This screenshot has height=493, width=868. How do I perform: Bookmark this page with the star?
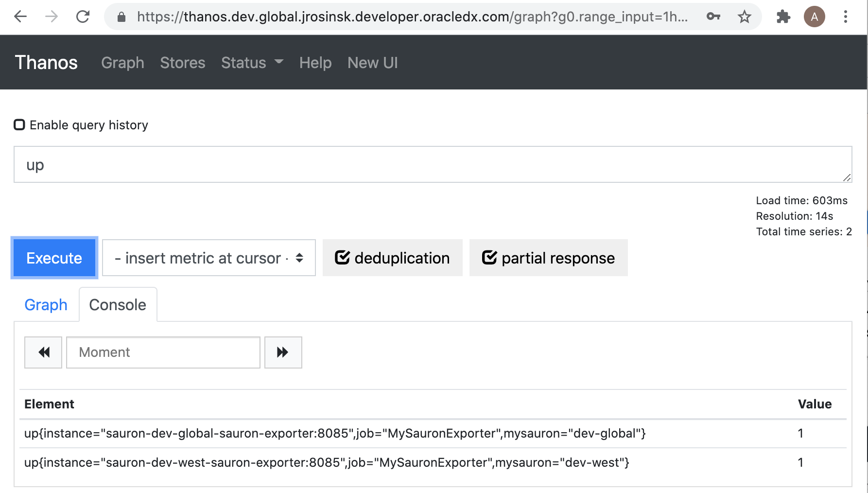tap(744, 17)
